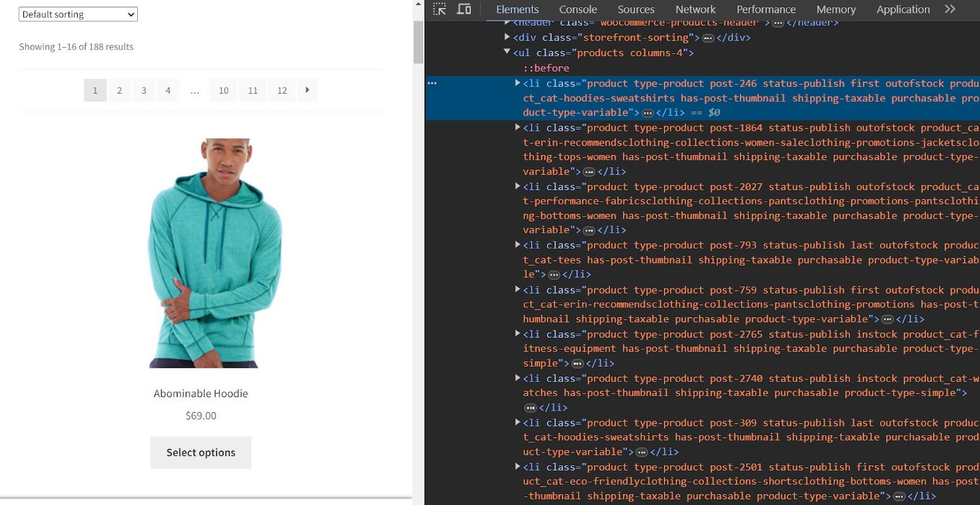980x505 pixels.
Task: Switch to the Elements tab
Action: [517, 9]
